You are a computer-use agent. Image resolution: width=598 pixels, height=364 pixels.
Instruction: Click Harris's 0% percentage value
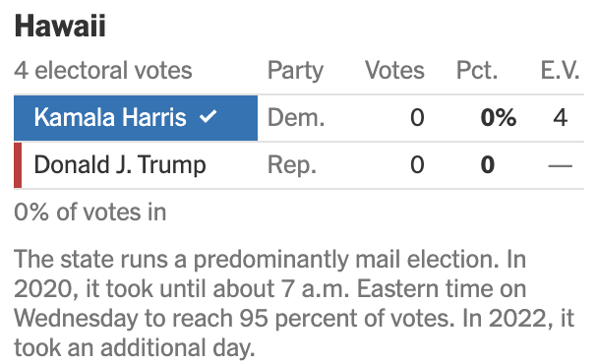(x=499, y=117)
